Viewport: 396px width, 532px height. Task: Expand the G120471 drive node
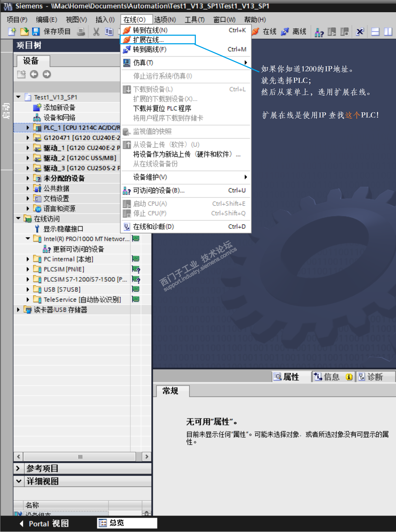[x=28, y=138]
